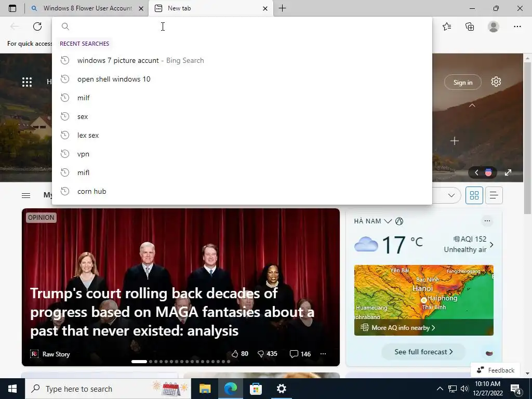Switch to Windows 8 Flower User Account tab
This screenshot has height=399, width=532.
(87, 8)
